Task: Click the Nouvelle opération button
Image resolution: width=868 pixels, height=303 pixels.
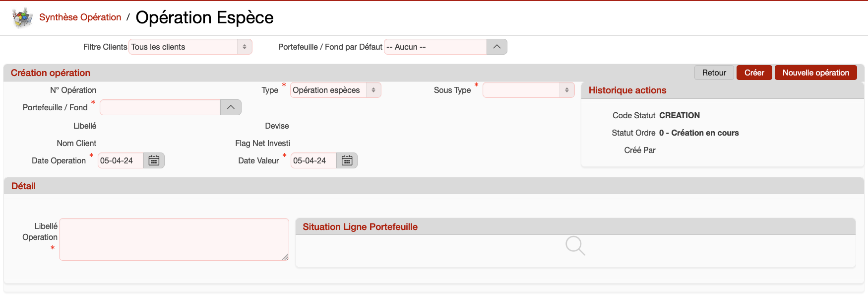Action: pos(815,73)
